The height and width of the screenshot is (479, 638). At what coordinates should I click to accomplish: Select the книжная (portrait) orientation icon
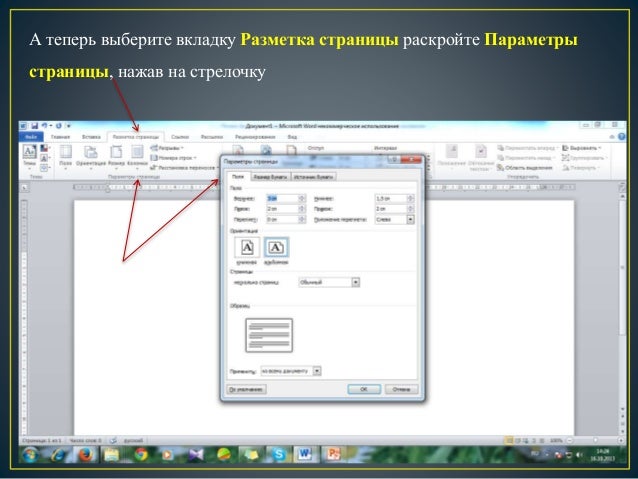click(x=247, y=247)
